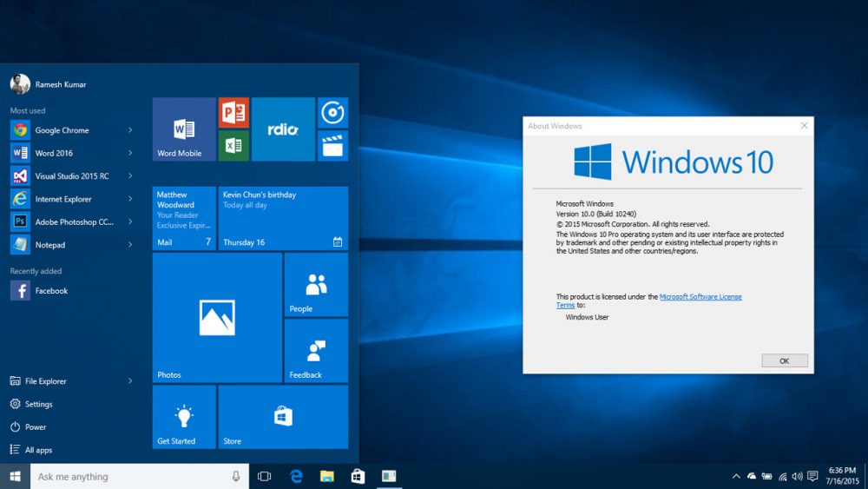
Task: Open File Explorer from the taskbar
Action: 327,476
